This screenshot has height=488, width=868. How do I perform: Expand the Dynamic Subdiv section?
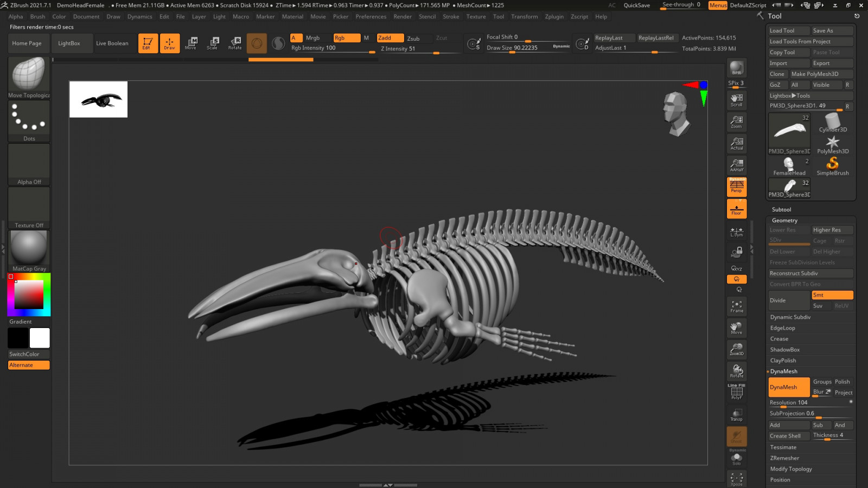tap(790, 317)
